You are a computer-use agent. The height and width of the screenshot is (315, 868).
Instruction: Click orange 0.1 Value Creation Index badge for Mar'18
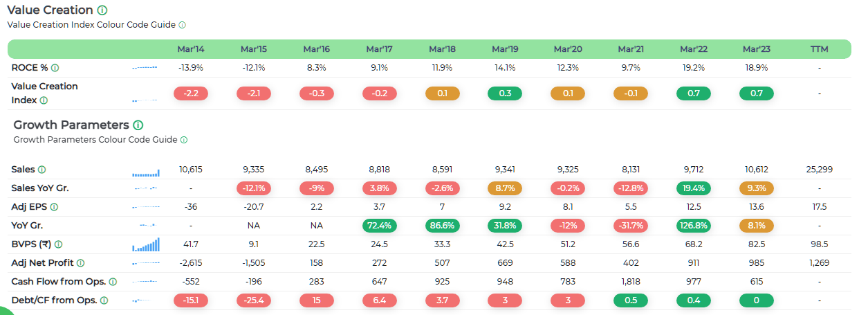pyautogui.click(x=442, y=93)
